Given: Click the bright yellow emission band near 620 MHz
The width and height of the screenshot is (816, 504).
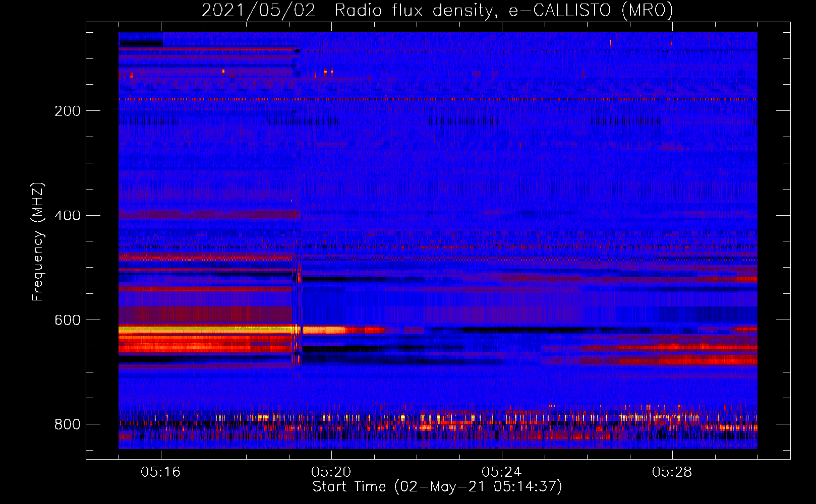Looking at the screenshot, I should [209, 330].
